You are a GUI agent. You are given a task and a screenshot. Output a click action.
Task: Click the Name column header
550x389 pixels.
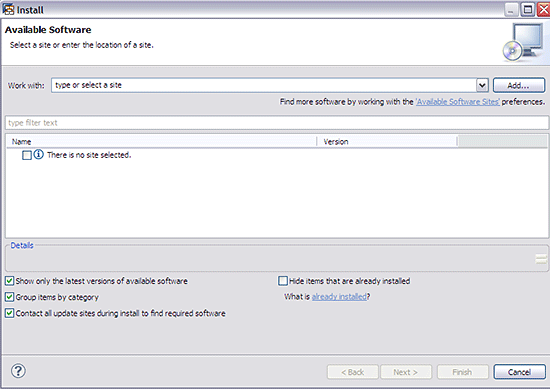pyautogui.click(x=161, y=141)
